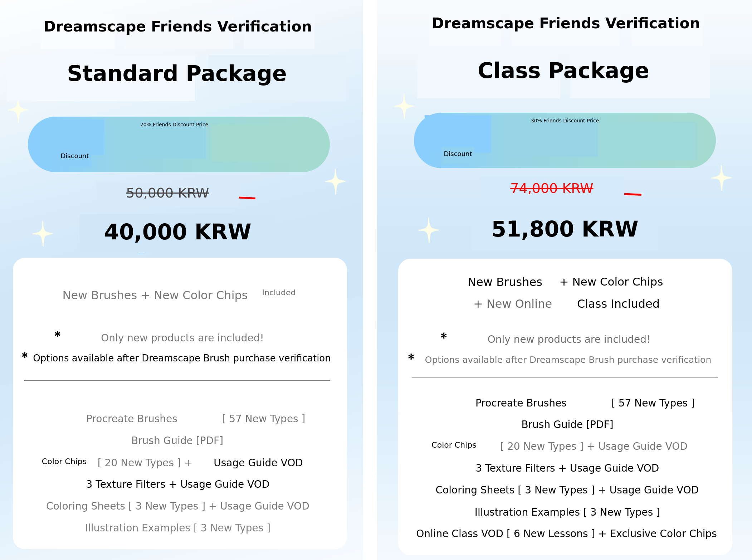The height and width of the screenshot is (560, 752).
Task: Click the Standard Package heading
Action: (x=177, y=73)
